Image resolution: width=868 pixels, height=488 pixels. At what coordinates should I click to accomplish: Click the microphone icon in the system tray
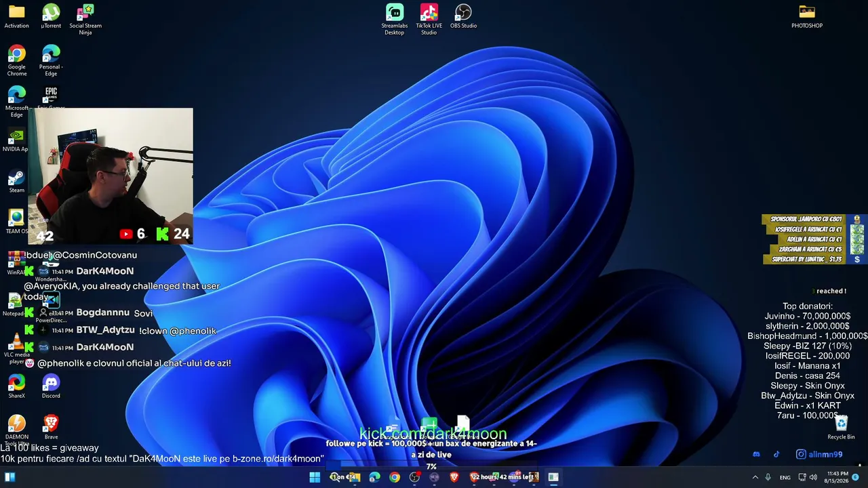tap(768, 477)
